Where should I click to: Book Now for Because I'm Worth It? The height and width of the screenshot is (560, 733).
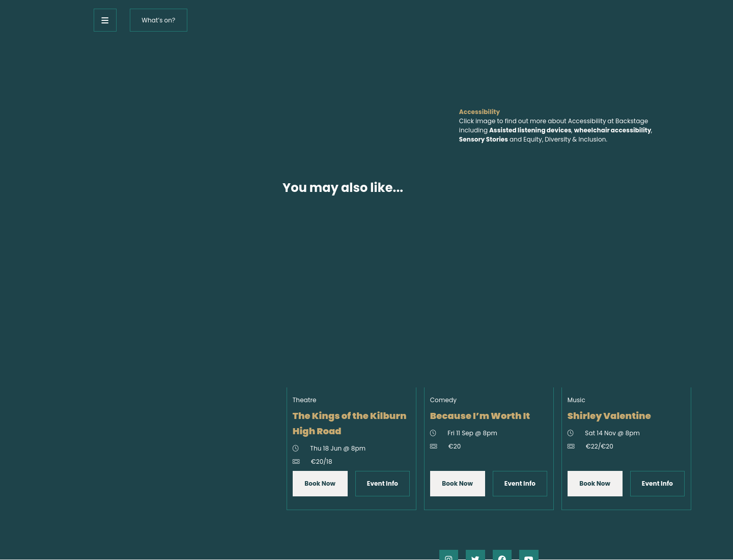[x=458, y=484]
